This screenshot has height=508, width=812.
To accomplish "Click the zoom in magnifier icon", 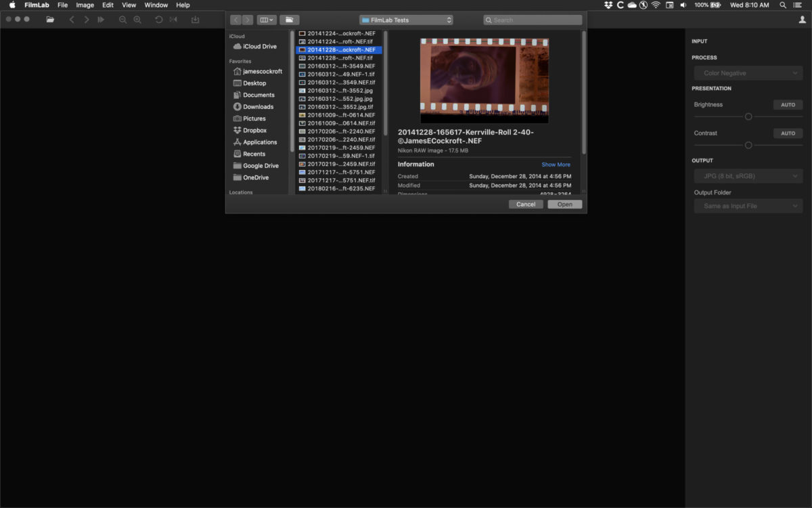I will point(137,20).
